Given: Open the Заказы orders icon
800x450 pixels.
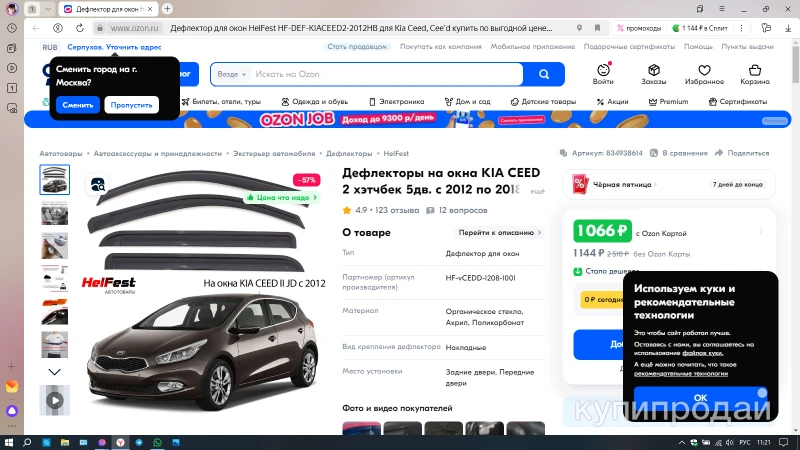Looking at the screenshot, I should (654, 74).
